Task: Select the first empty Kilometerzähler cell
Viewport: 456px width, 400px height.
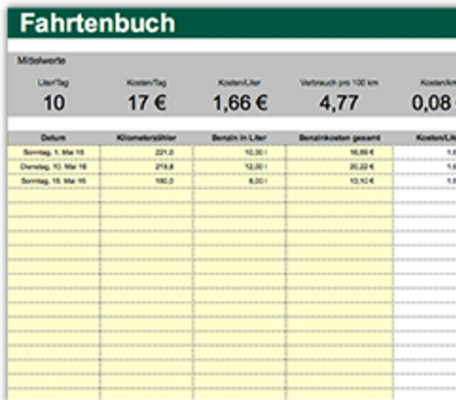Action: [x=146, y=195]
